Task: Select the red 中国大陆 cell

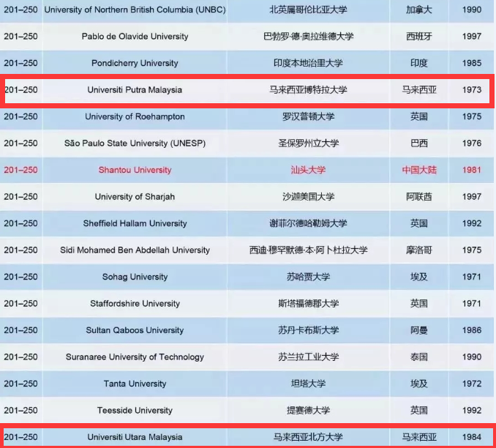Action: (418, 170)
